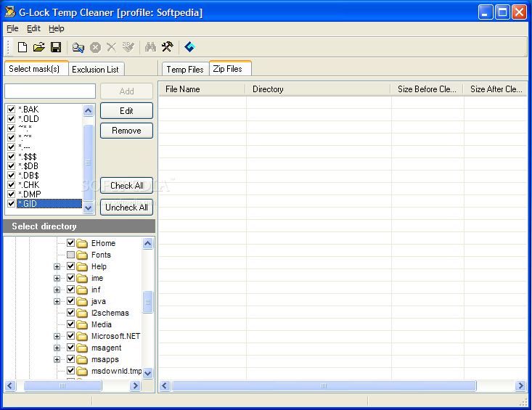Click the l2schemas folder icon
This screenshot has width=532, height=410.
82,313
